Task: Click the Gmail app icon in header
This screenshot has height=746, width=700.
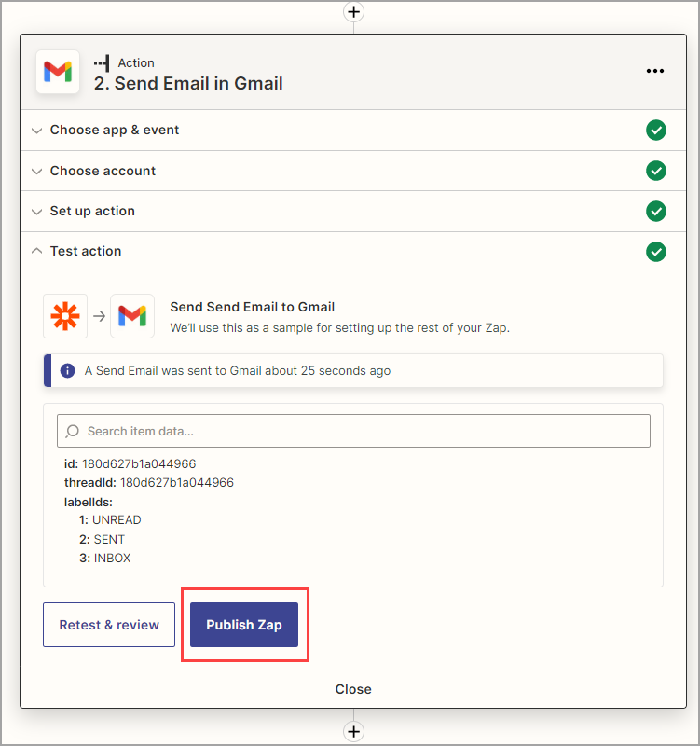Action: (58, 72)
